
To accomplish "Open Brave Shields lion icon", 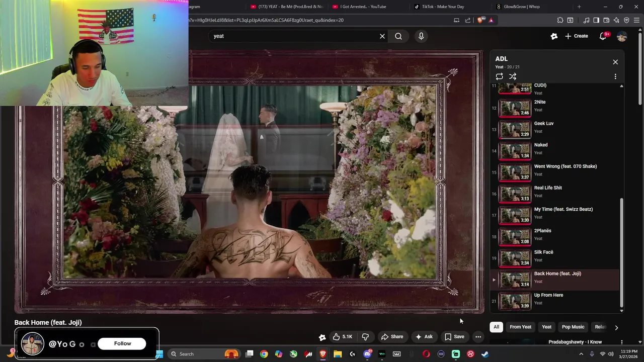I will [480, 20].
